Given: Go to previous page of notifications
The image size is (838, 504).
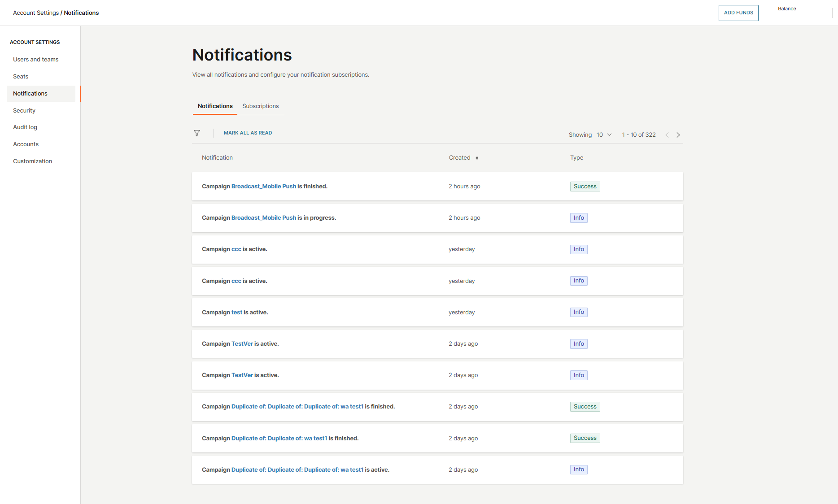Looking at the screenshot, I should (667, 135).
